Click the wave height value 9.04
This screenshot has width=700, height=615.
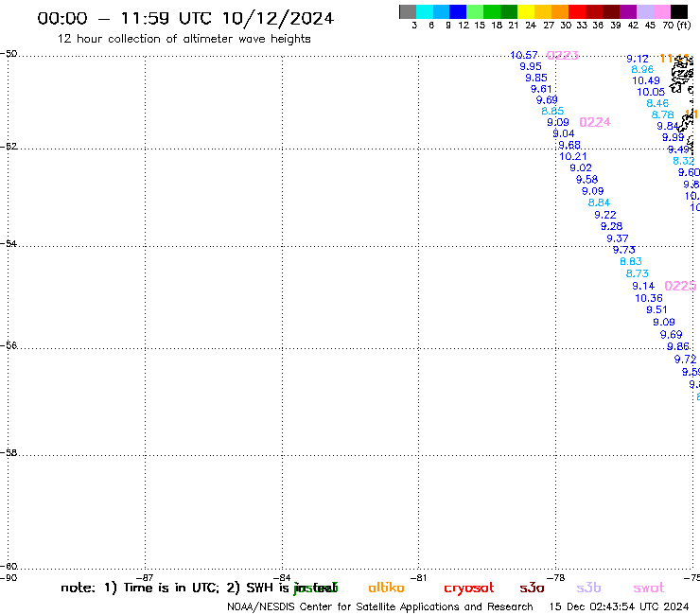(564, 133)
